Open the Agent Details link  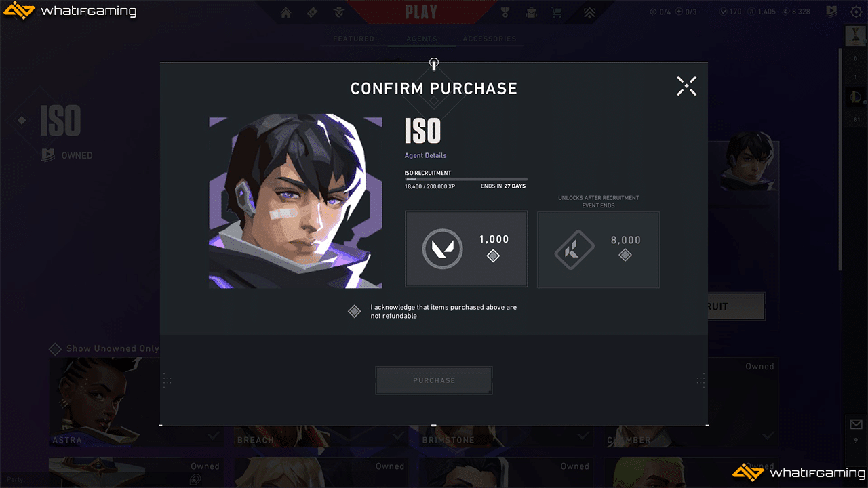click(x=425, y=156)
